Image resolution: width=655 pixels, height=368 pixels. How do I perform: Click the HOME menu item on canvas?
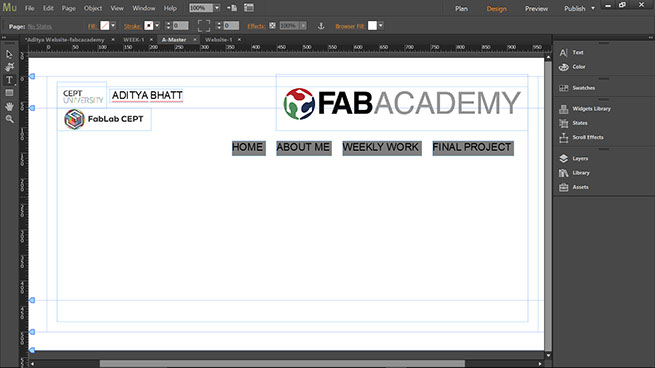[x=249, y=148]
